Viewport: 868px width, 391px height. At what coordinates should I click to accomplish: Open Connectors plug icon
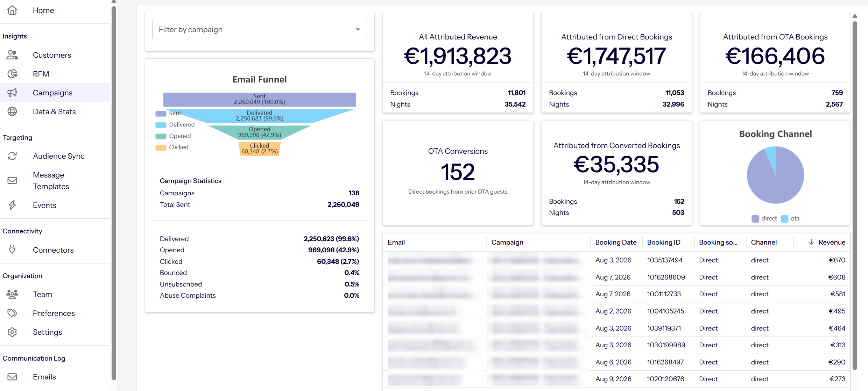(12, 250)
